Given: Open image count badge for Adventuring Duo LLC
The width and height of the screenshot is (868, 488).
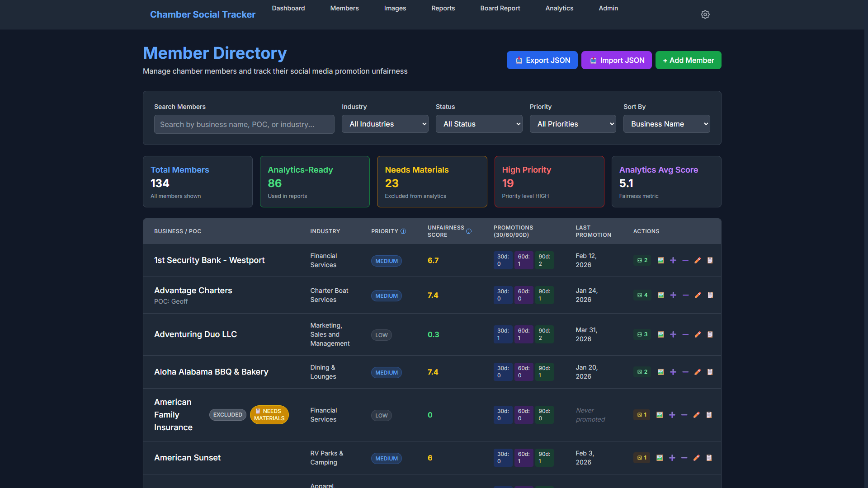Looking at the screenshot, I should (642, 334).
